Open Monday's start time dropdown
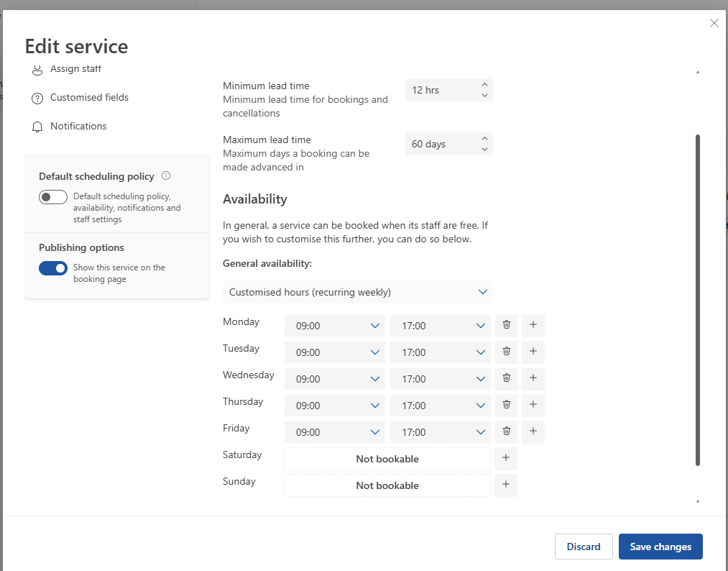 tap(335, 326)
